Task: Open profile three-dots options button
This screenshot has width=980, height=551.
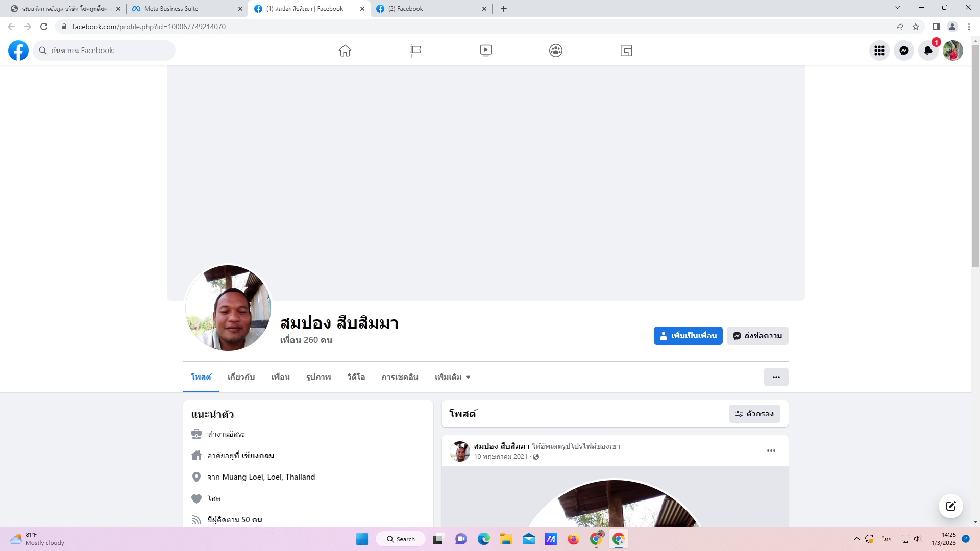Action: (776, 377)
